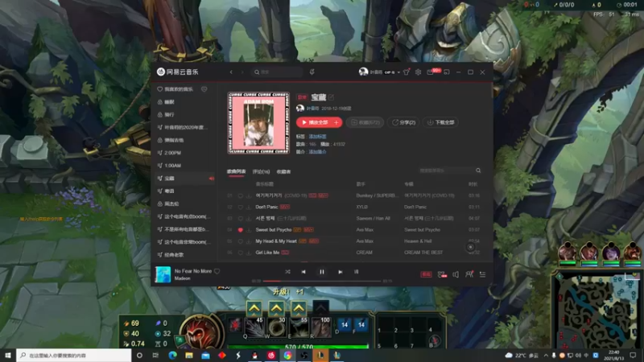644x362 pixels.
Task: Like the first song in row 01
Action: [x=240, y=195]
